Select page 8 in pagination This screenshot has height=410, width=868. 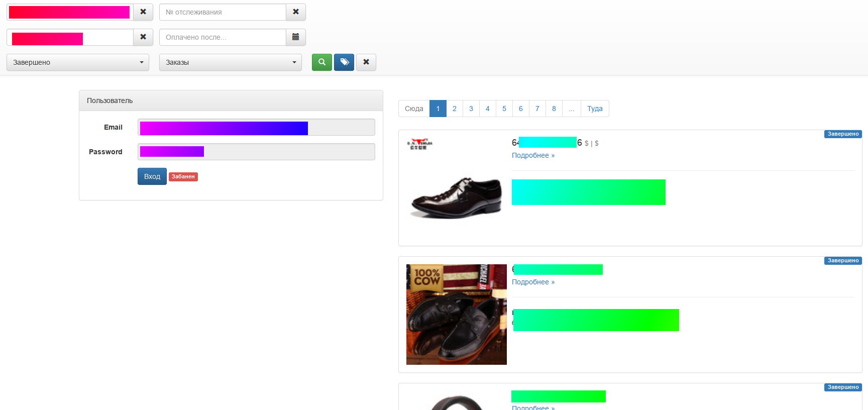(554, 109)
